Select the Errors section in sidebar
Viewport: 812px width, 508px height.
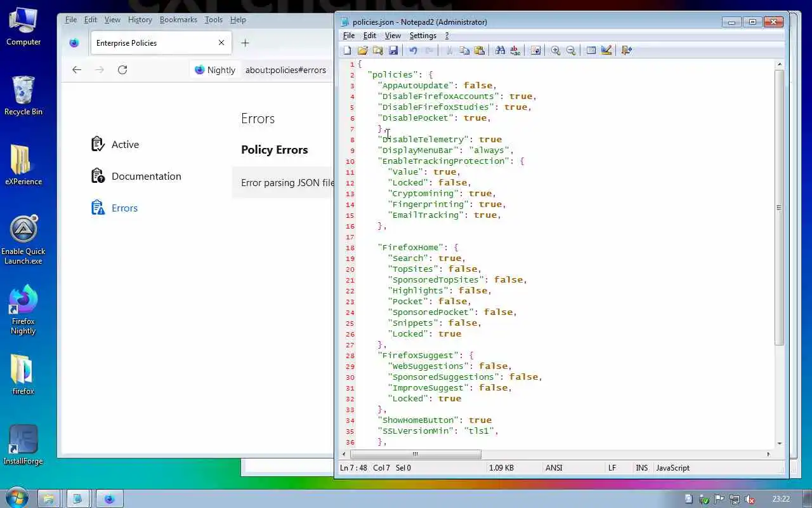click(x=114, y=208)
